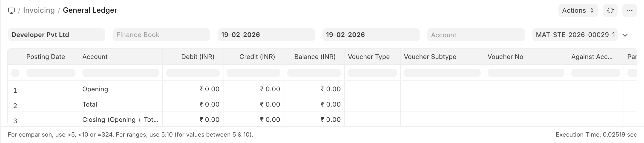Image resolution: width=644 pixels, height=143 pixels.
Task: Filter the Account column via search box
Action: [x=121, y=73]
